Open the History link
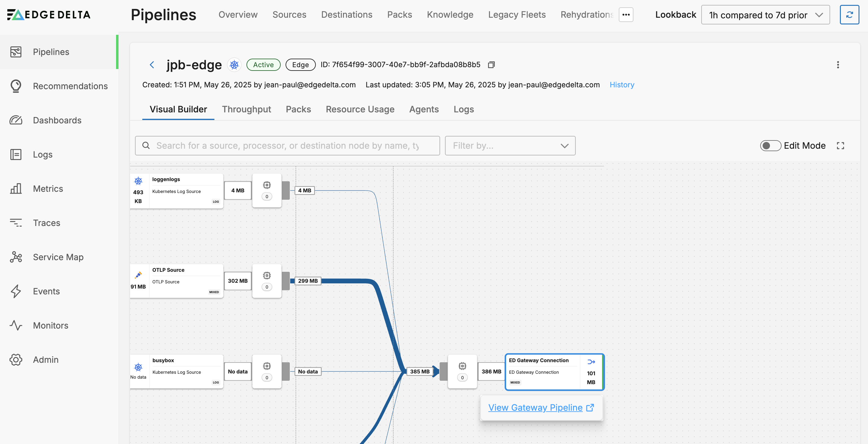This screenshot has width=868, height=444. click(x=622, y=85)
